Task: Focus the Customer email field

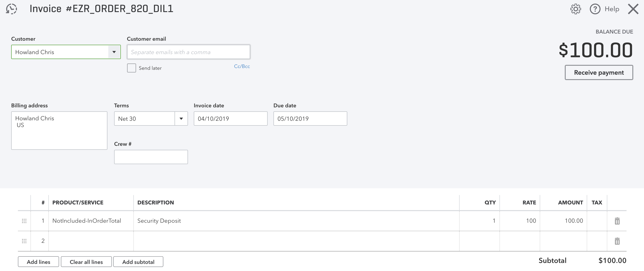Action: (188, 52)
